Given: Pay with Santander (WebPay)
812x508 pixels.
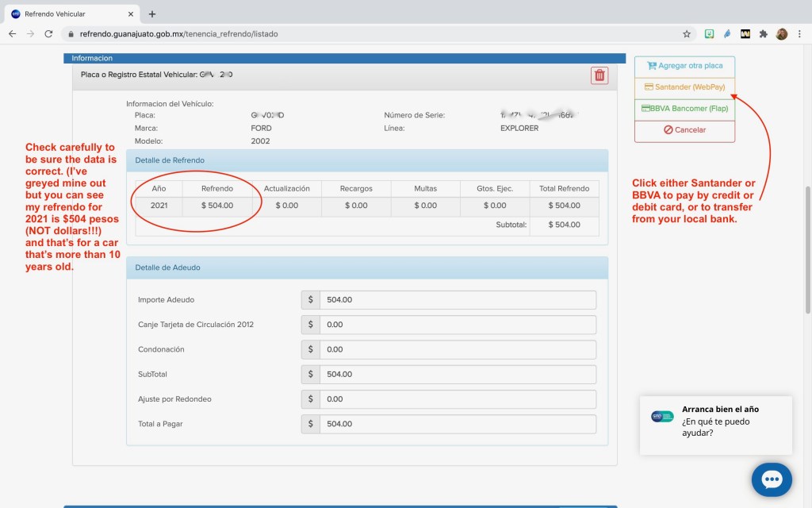Looking at the screenshot, I should pos(684,87).
